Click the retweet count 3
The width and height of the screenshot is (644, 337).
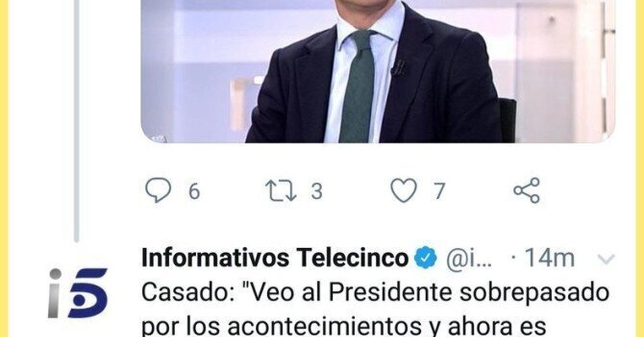(x=317, y=192)
